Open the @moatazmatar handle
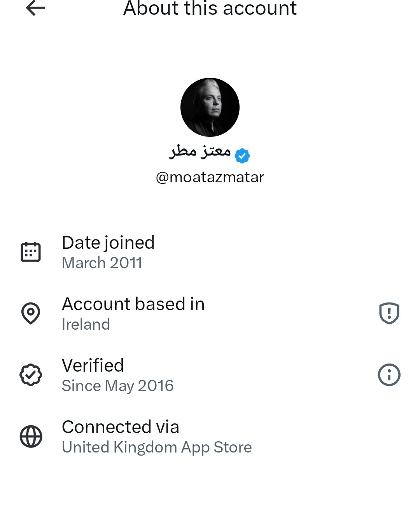 210,177
